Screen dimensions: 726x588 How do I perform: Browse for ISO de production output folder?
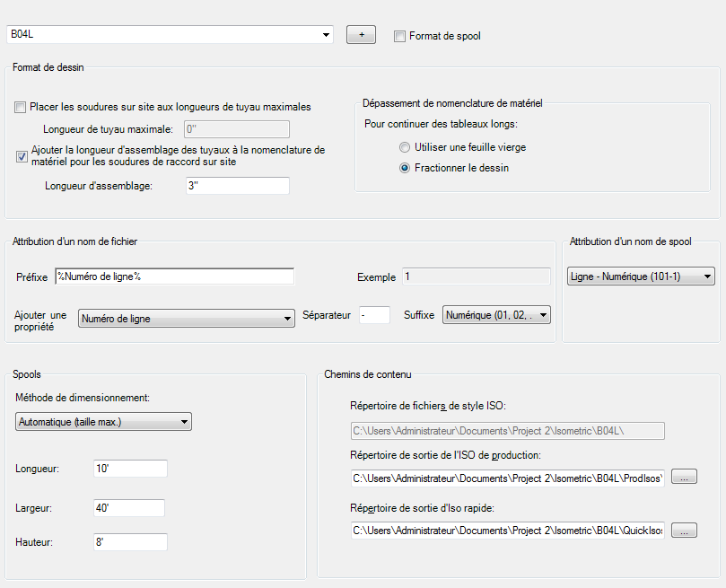[684, 478]
